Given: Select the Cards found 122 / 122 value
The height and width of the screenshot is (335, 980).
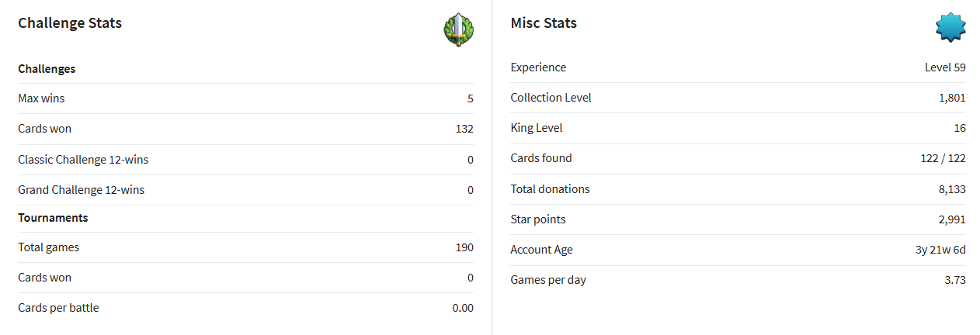Looking at the screenshot, I should point(943,158).
